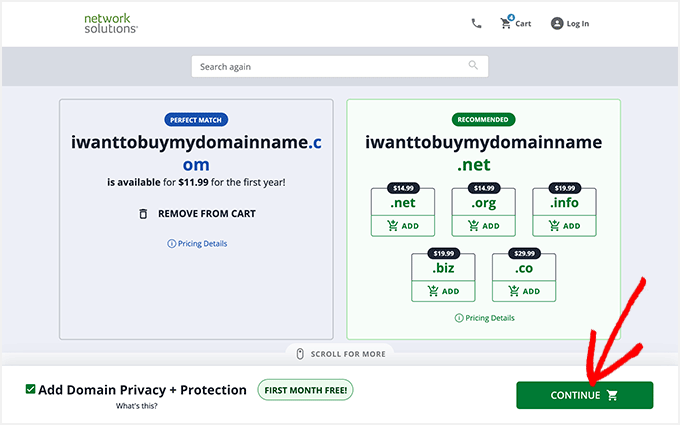This screenshot has width=680, height=425.
Task: Add the .org domain for $14.99
Action: [x=484, y=226]
